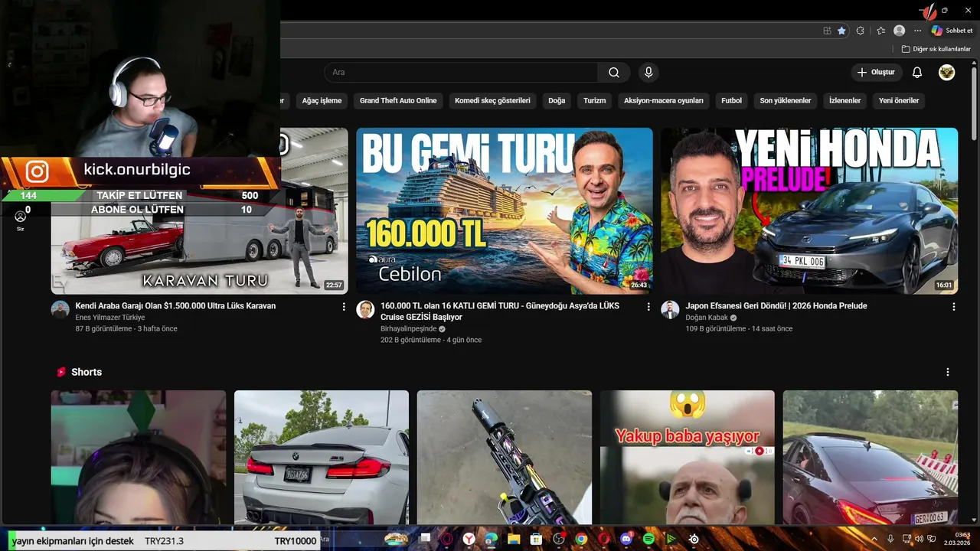The height and width of the screenshot is (551, 980).
Task: Select the Son yüklenenler chip
Action: click(x=786, y=100)
